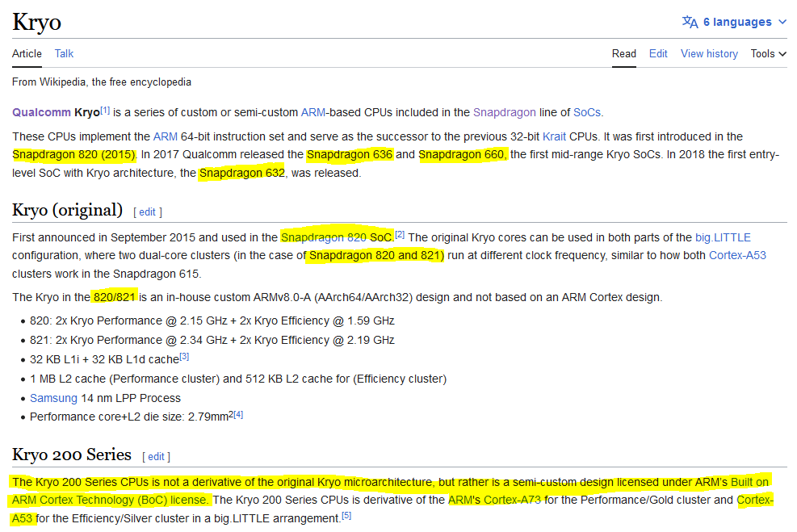Follow the big.LITTLE link
This screenshot has height=532, width=797.
723,237
